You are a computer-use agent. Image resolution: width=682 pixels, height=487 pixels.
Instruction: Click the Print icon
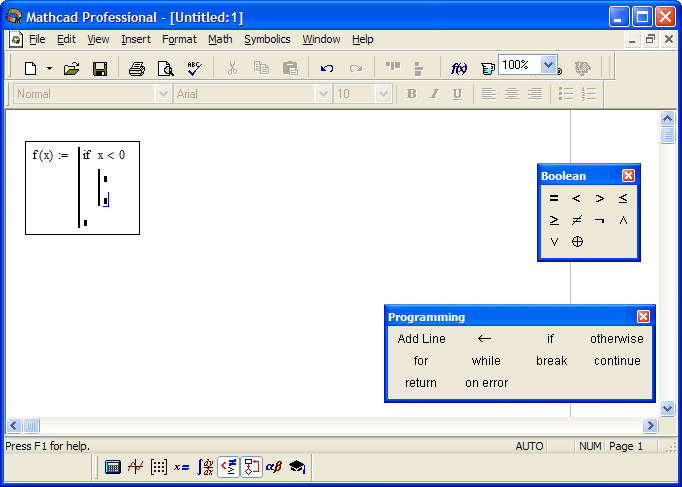click(137, 68)
